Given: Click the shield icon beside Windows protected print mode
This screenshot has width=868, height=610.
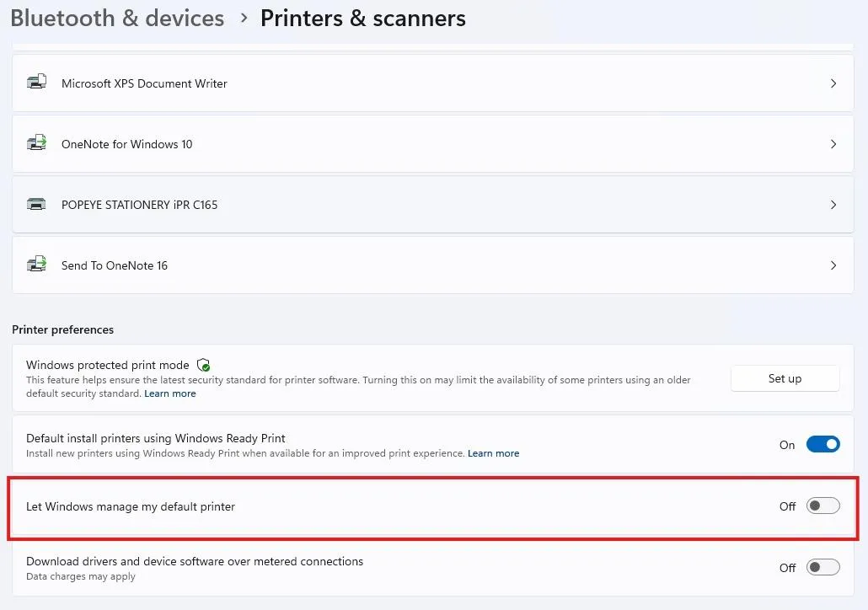Looking at the screenshot, I should 203,366.
